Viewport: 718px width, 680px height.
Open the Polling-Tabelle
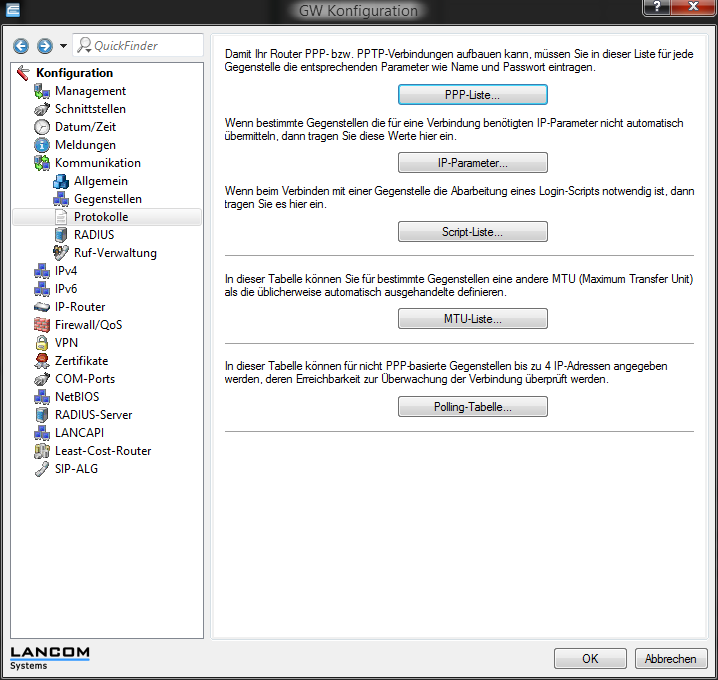(472, 407)
